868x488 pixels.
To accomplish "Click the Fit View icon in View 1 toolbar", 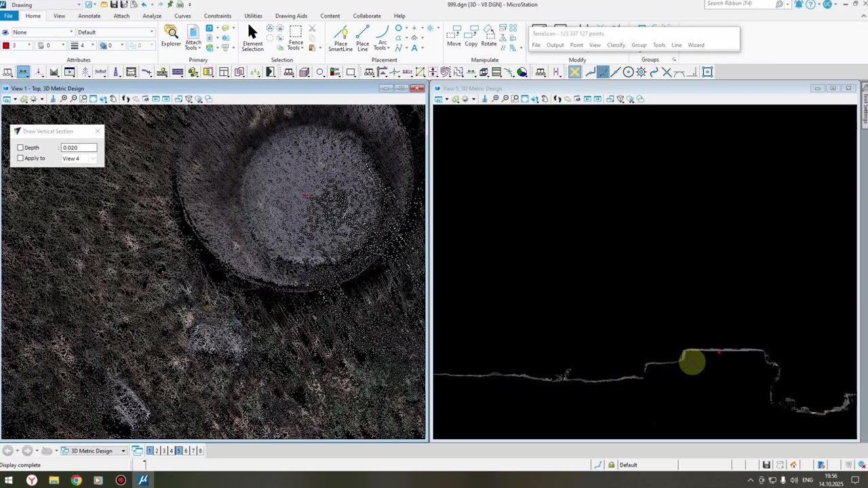I will [x=94, y=99].
